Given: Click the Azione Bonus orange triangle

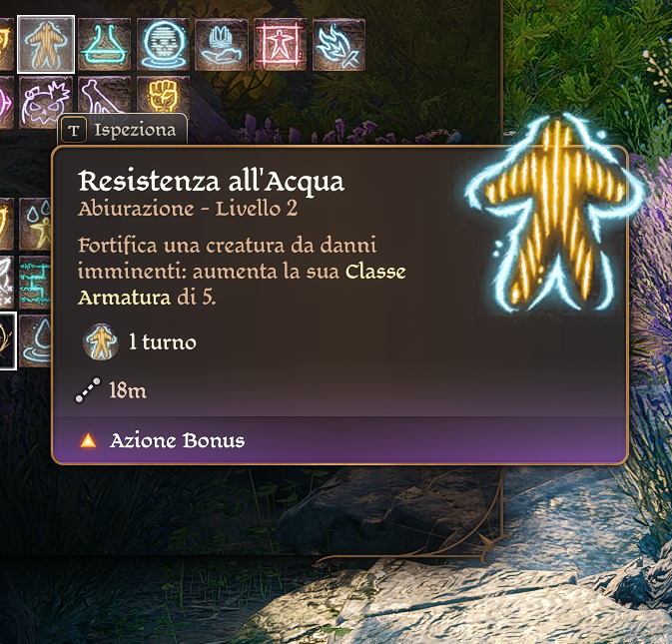Looking at the screenshot, I should [88, 440].
